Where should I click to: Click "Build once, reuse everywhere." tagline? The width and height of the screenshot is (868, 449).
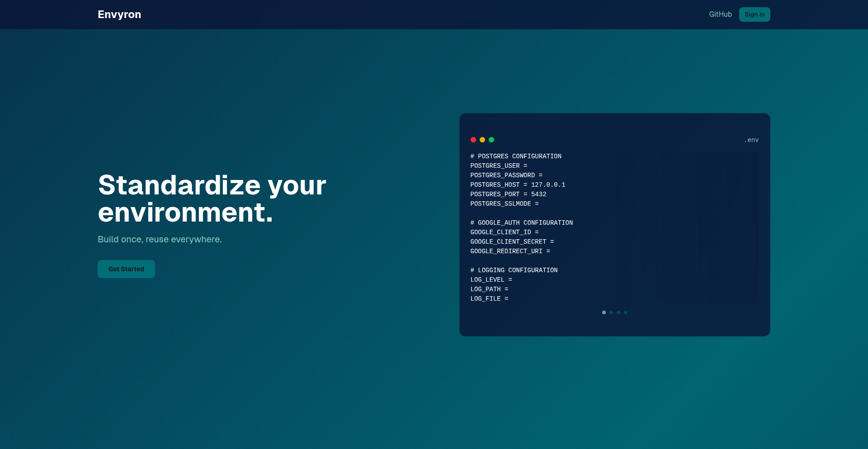(160, 239)
